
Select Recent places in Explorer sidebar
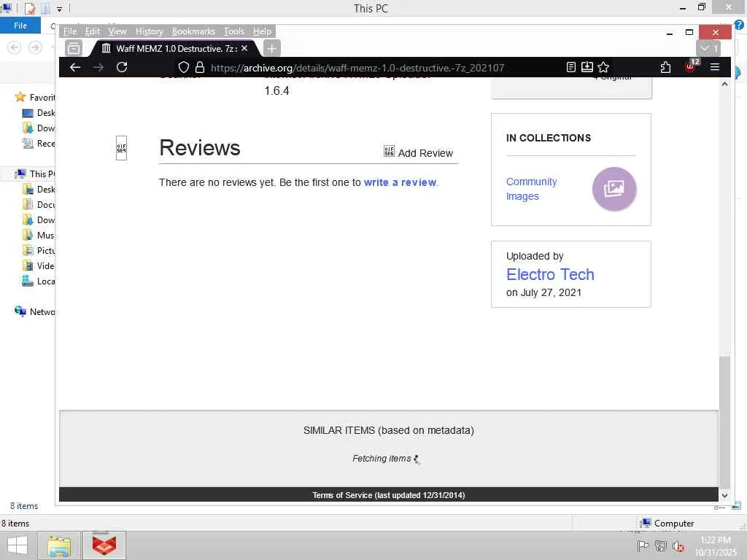pyautogui.click(x=38, y=144)
